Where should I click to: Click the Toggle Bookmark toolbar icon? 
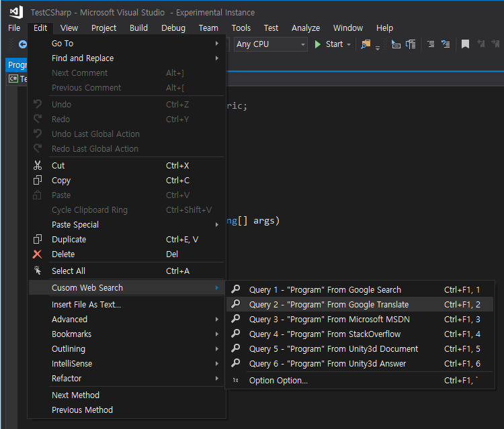point(465,44)
